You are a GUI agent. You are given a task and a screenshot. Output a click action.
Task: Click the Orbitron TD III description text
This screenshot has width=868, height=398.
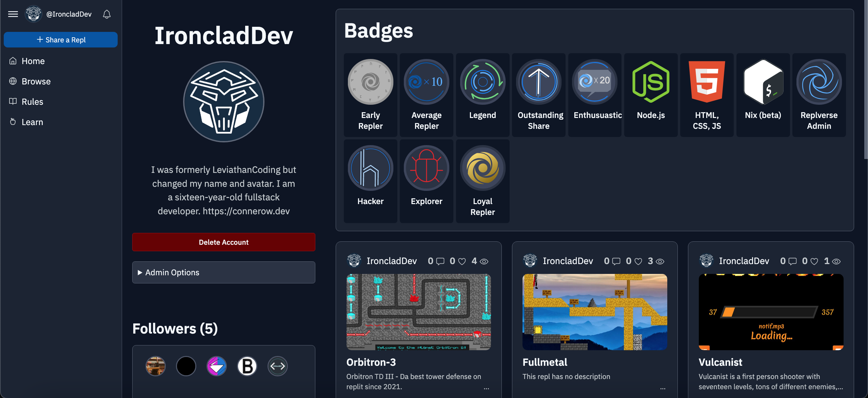(414, 381)
